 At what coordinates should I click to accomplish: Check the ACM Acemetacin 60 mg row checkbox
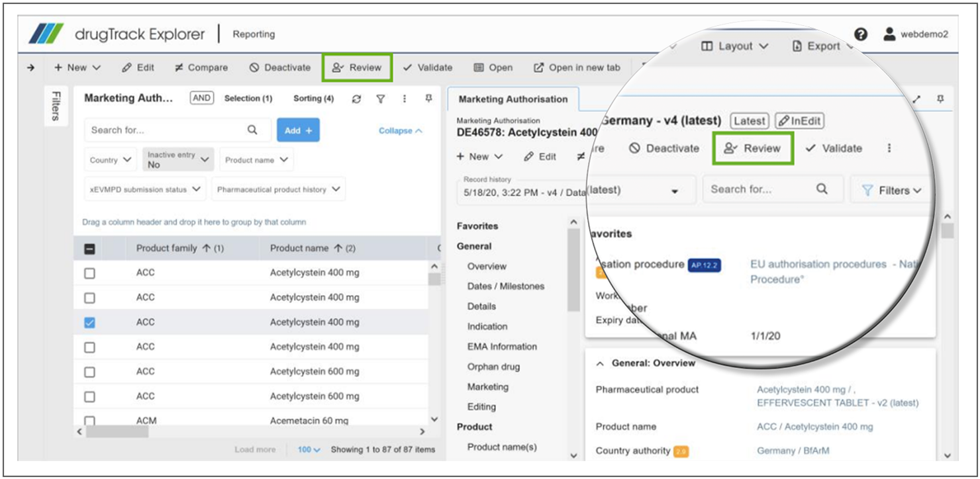pyautogui.click(x=89, y=421)
